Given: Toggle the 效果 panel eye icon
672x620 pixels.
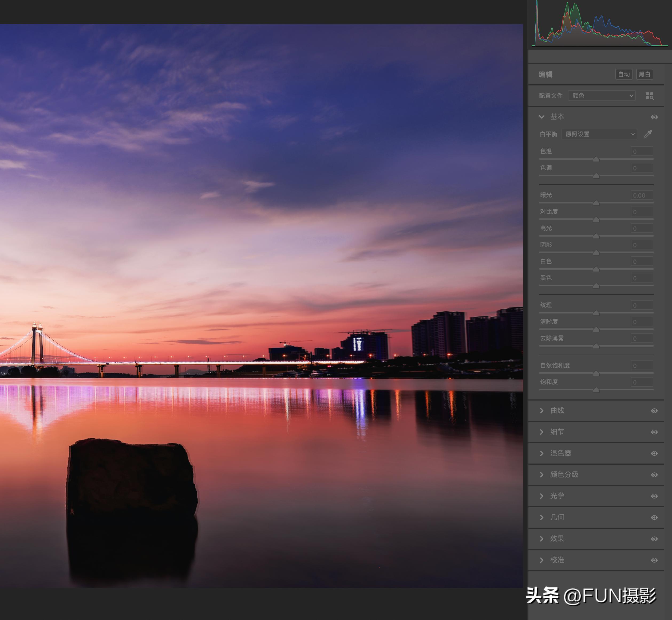Looking at the screenshot, I should click(x=654, y=539).
